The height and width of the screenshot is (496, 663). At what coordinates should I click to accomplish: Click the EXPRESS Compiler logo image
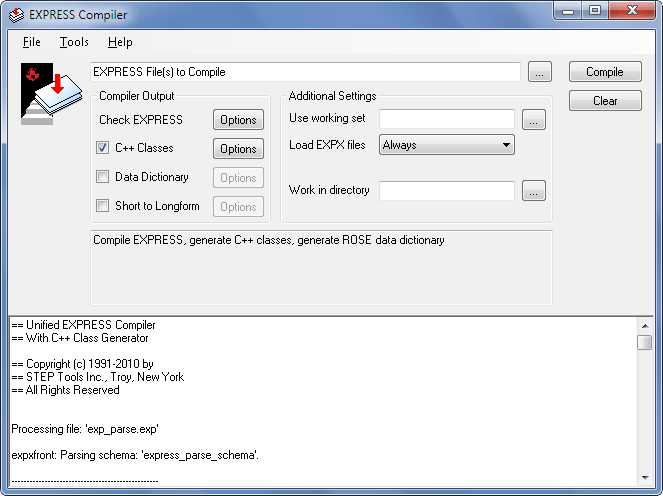(x=51, y=94)
